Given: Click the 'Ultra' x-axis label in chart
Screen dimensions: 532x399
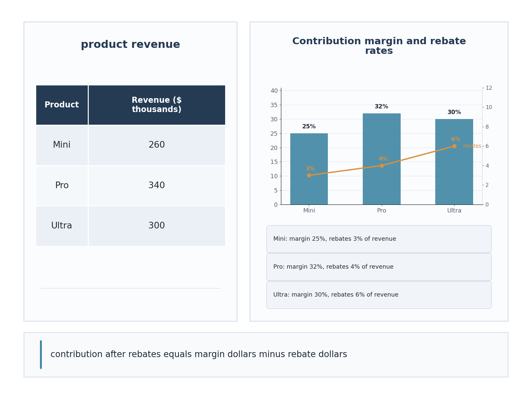Looking at the screenshot, I should tap(454, 210).
